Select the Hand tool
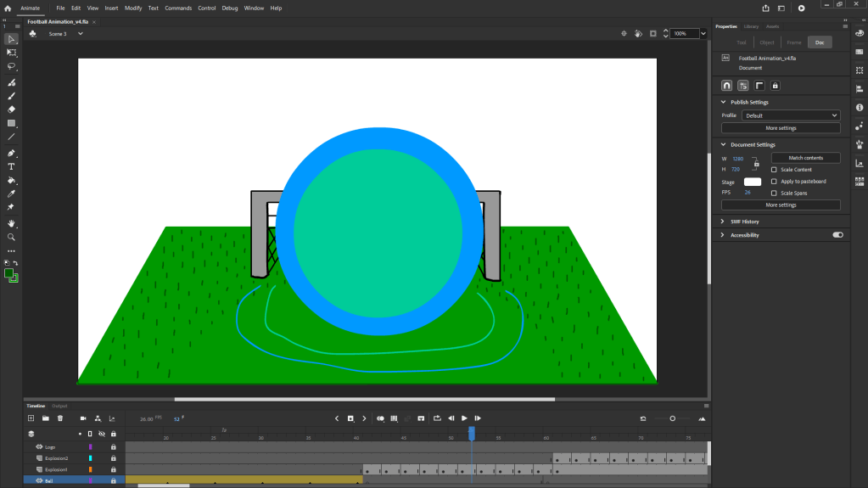The height and width of the screenshot is (488, 868). 12,224
